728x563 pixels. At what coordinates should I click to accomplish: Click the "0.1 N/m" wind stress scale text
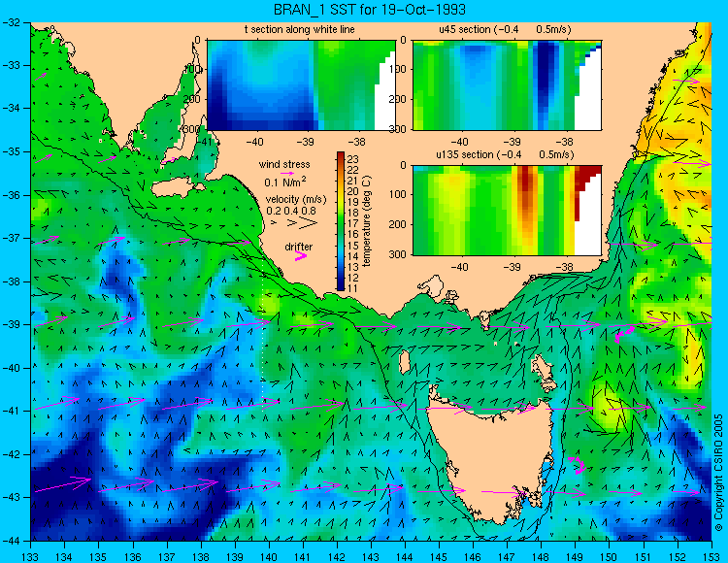point(284,182)
